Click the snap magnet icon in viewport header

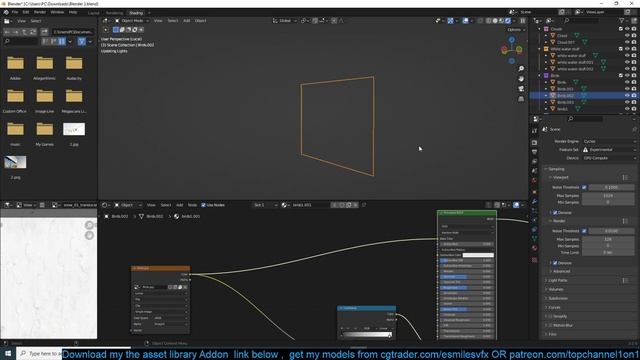(316, 20)
